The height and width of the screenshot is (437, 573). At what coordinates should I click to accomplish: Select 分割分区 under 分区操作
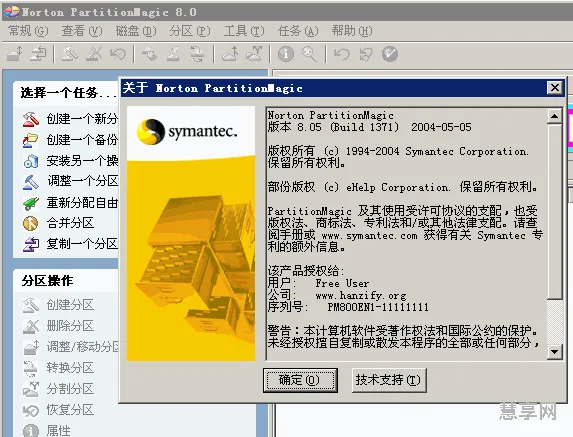[x=58, y=389]
